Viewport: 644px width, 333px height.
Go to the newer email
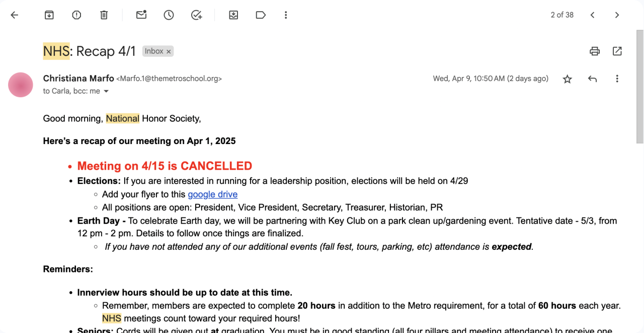[593, 15]
